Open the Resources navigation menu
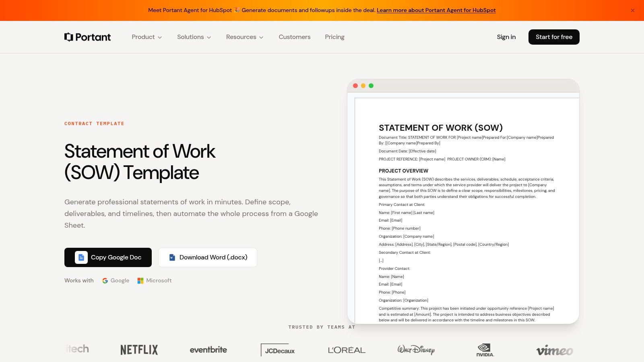Image resolution: width=644 pixels, height=362 pixels. [245, 37]
